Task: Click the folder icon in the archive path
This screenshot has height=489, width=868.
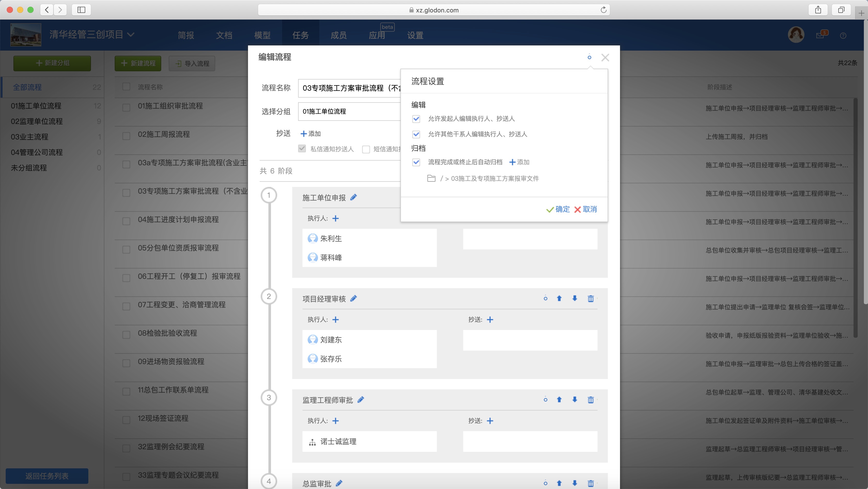Action: [x=431, y=178]
